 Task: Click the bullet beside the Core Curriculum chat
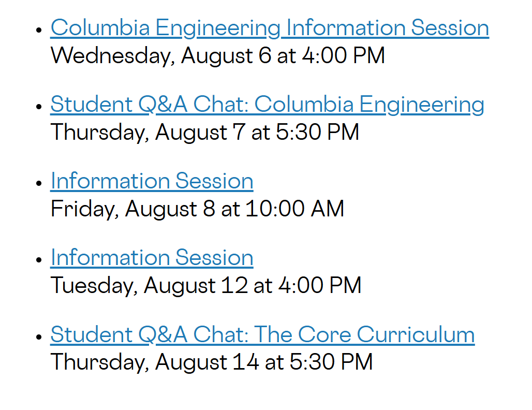39,336
